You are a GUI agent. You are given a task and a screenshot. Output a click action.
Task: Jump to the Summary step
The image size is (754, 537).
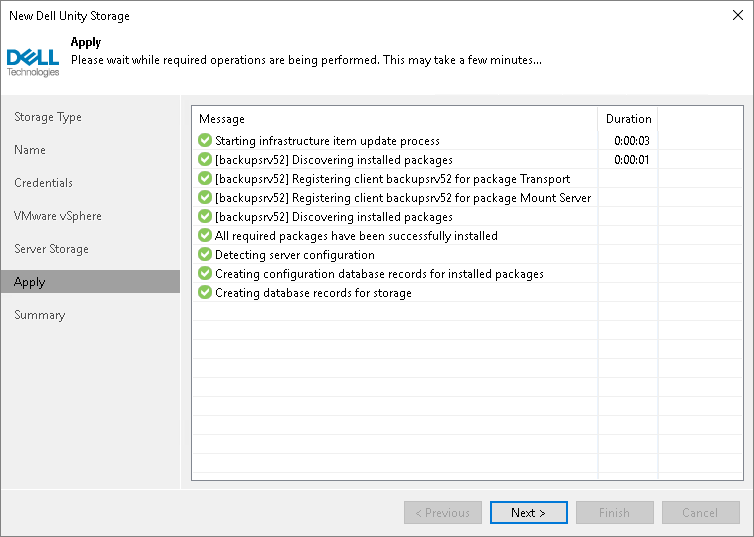39,315
